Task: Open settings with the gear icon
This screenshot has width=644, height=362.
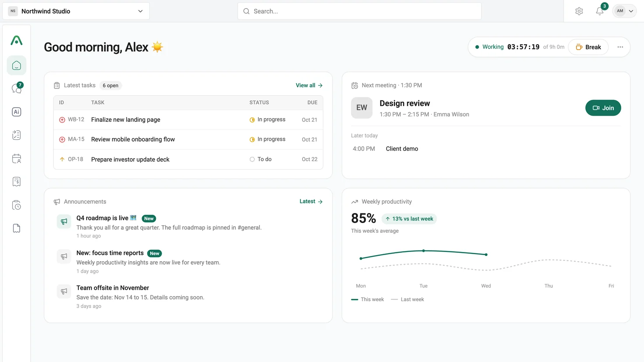Action: (579, 11)
